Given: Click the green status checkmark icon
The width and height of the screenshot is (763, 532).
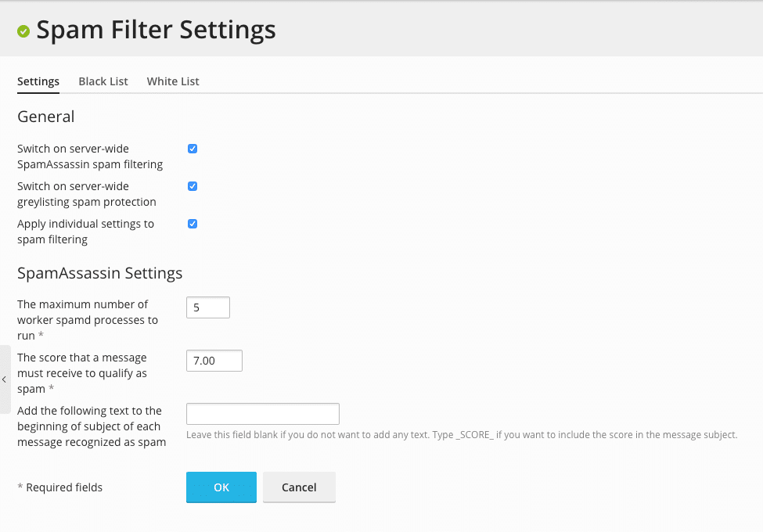Looking at the screenshot, I should point(23,31).
